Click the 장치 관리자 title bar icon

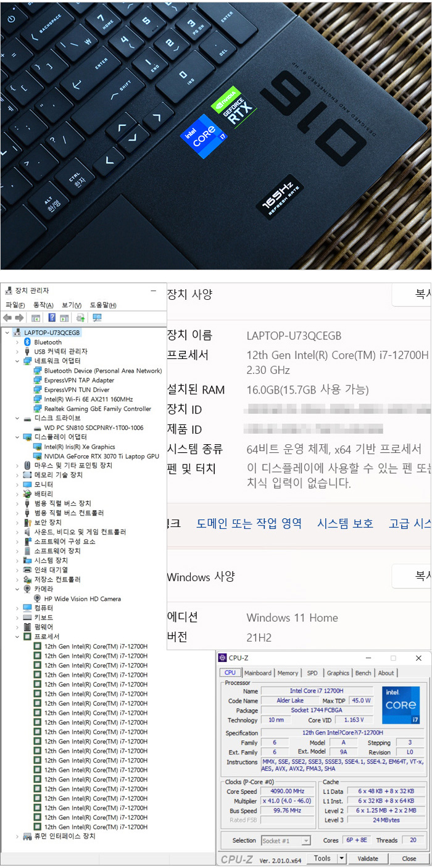[x=8, y=291]
